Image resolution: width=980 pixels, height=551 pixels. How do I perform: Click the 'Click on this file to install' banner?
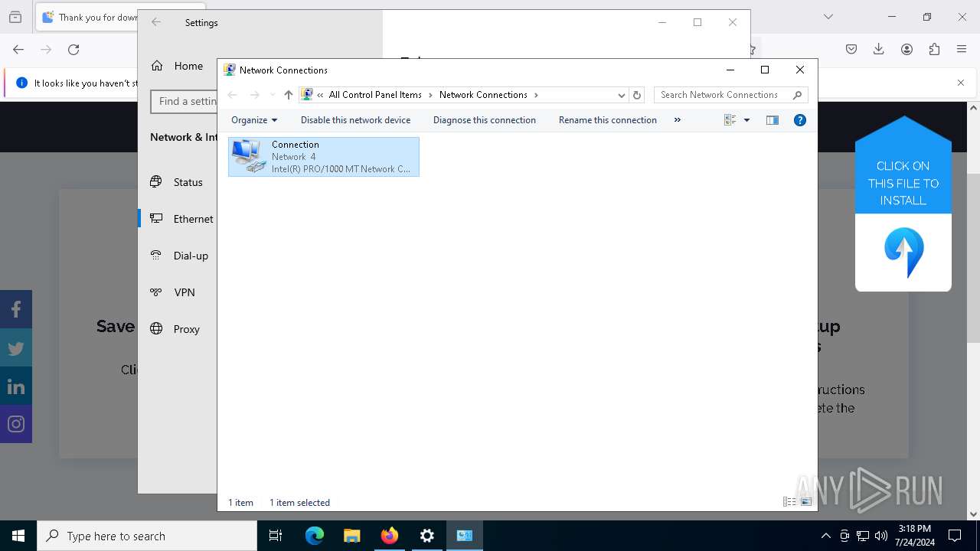point(903,204)
